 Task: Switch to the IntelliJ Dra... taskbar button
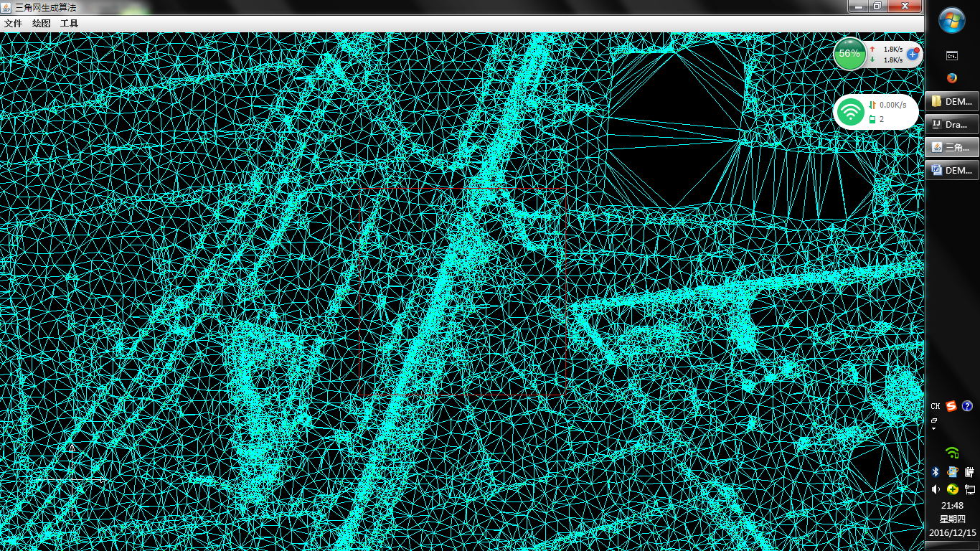(952, 124)
